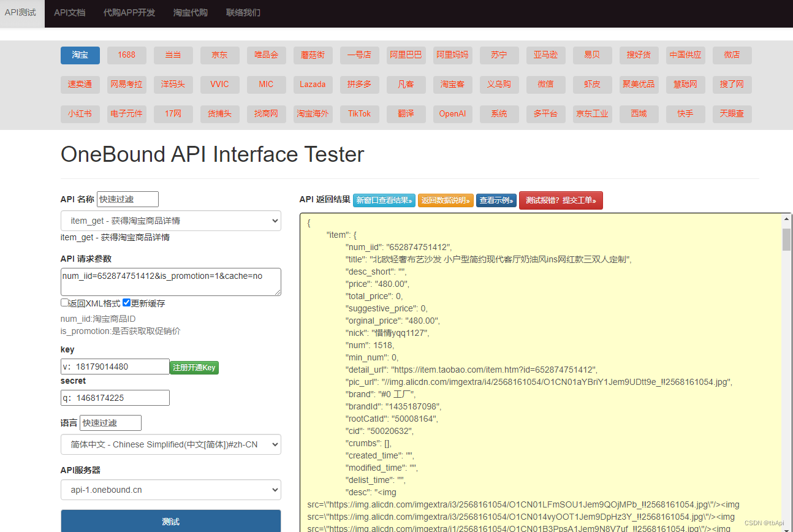Choose the 京东工业 platform

pos(593,114)
